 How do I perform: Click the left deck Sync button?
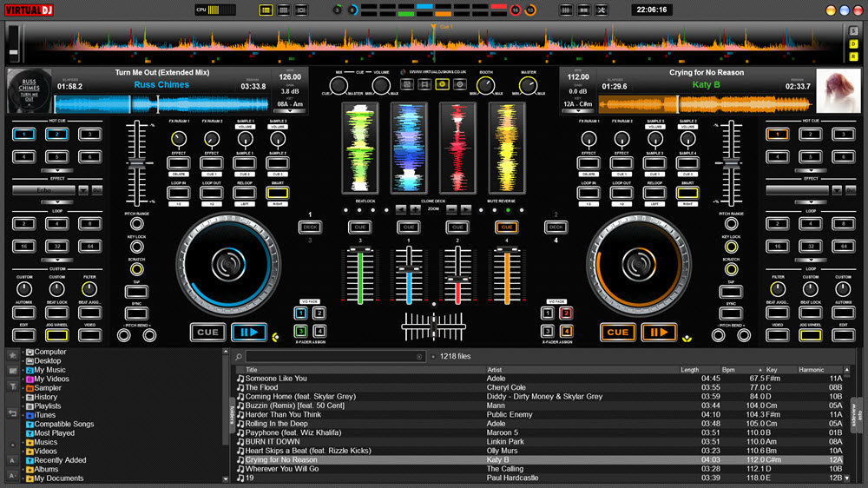coord(137,313)
